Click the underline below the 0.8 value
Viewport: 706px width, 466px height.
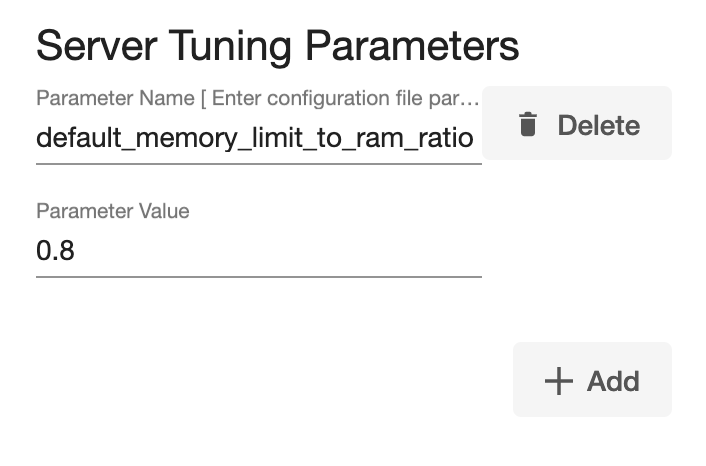coord(258,275)
